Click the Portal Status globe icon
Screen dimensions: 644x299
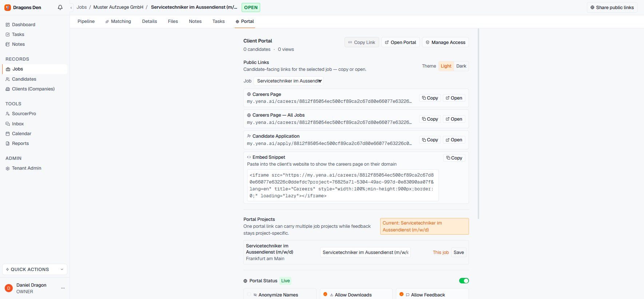pyautogui.click(x=245, y=281)
